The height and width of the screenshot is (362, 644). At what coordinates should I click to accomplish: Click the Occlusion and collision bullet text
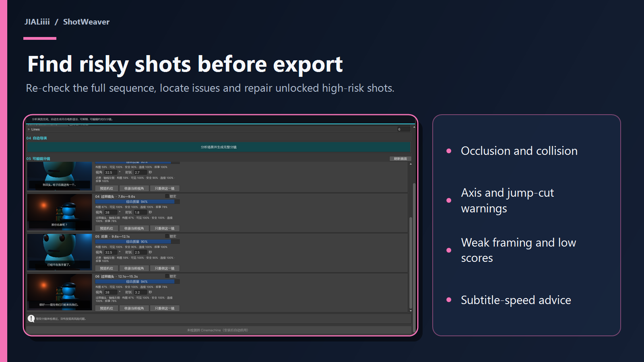click(x=519, y=151)
